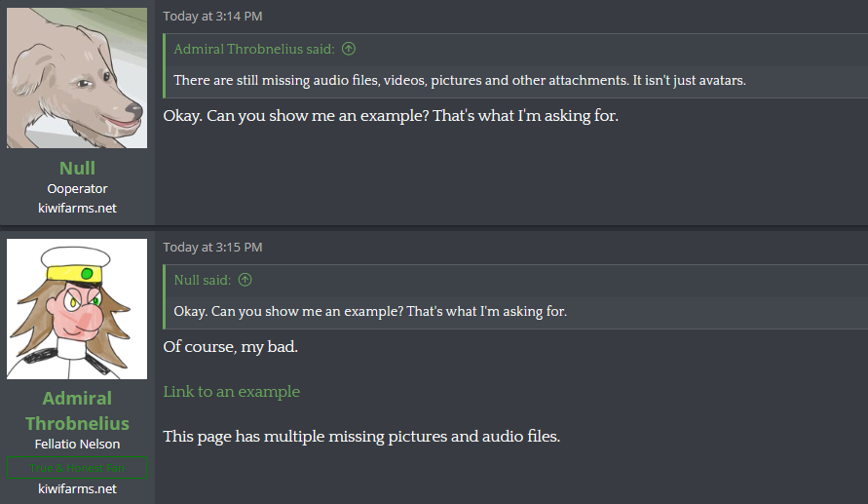Open Admiral Throbnelius's cartoon admiral avatar
The width and height of the screenshot is (868, 504).
click(77, 309)
